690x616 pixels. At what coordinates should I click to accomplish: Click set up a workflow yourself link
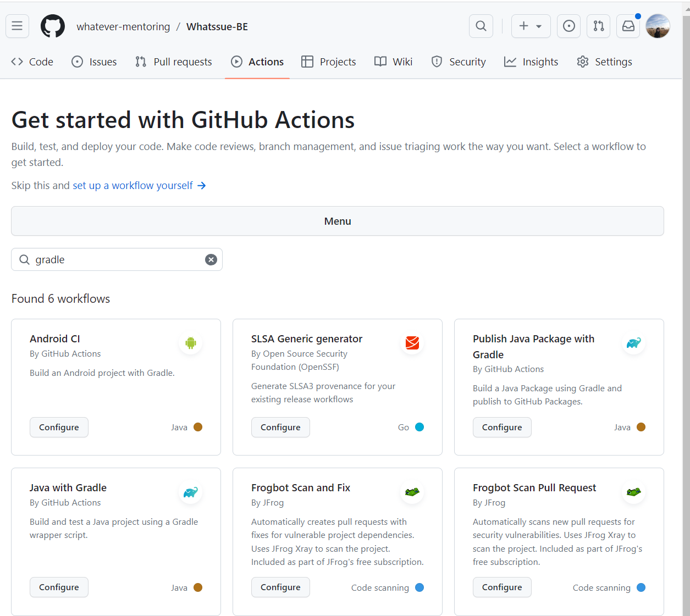pyautogui.click(x=139, y=185)
